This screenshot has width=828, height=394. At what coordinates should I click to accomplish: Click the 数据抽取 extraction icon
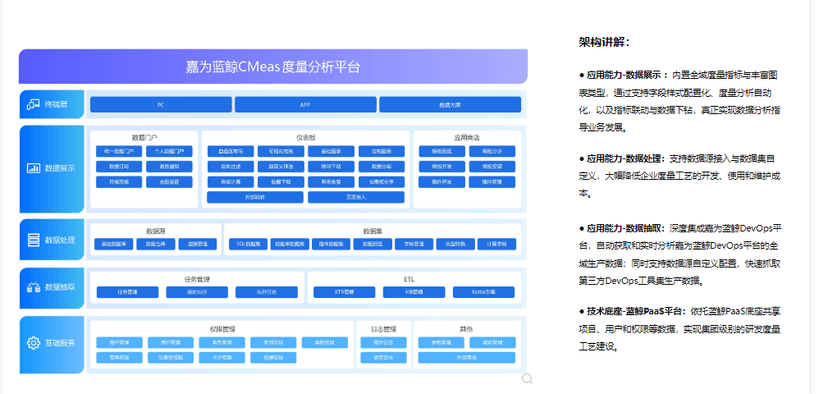[33, 288]
